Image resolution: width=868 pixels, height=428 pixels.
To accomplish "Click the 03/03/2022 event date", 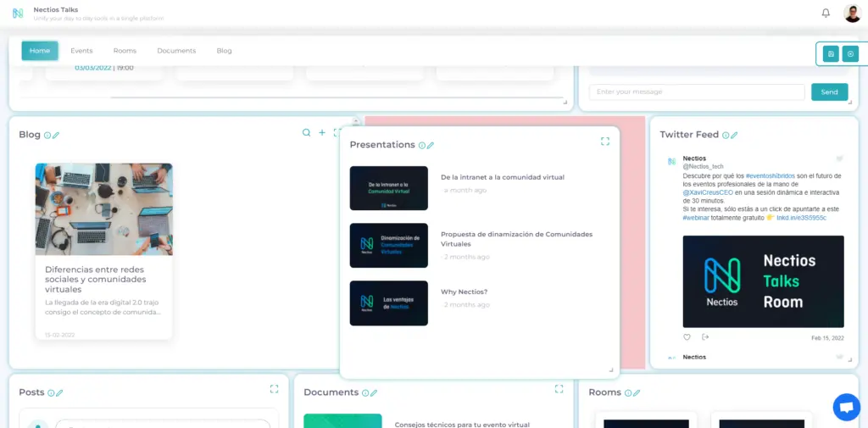I will click(x=94, y=68).
